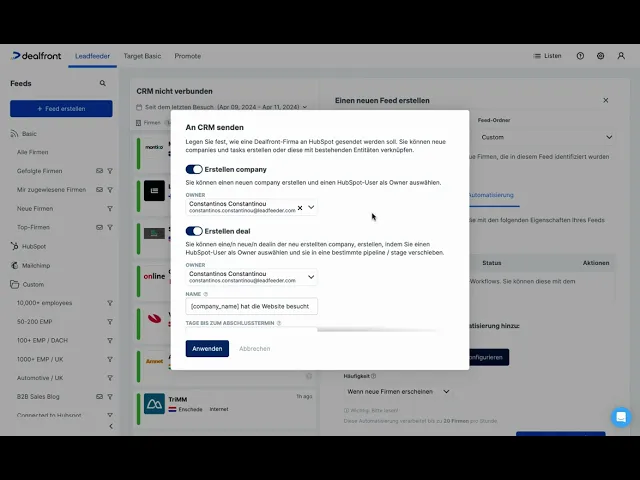Viewport: 640px width, 480px height.
Task: Open the Alle Firmen feed
Action: click(x=33, y=152)
